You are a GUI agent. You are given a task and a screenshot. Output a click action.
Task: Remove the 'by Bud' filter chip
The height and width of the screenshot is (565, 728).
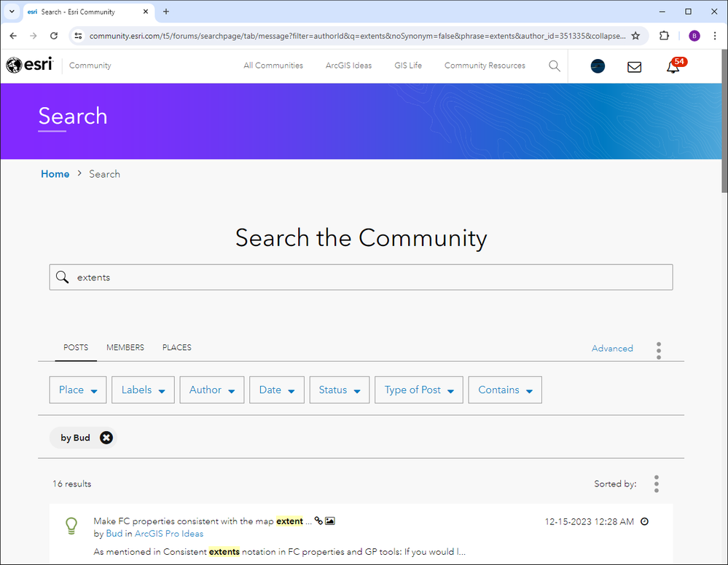click(106, 438)
